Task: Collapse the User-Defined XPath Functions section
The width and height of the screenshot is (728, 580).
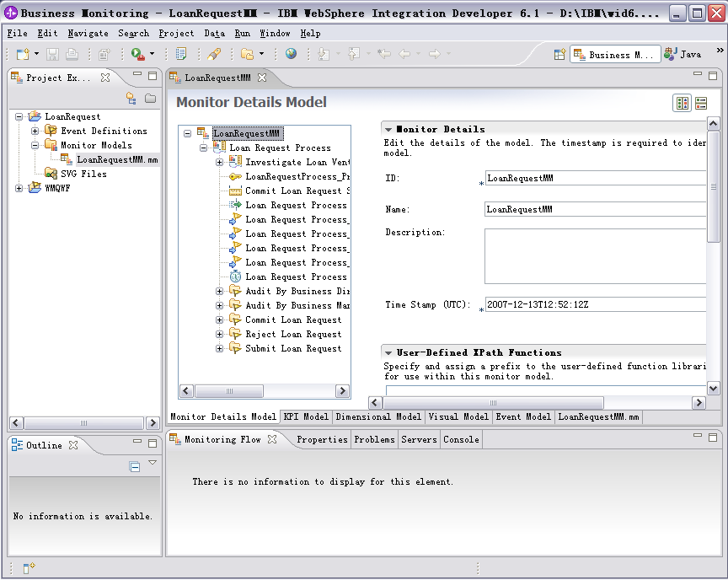Action: coord(388,353)
